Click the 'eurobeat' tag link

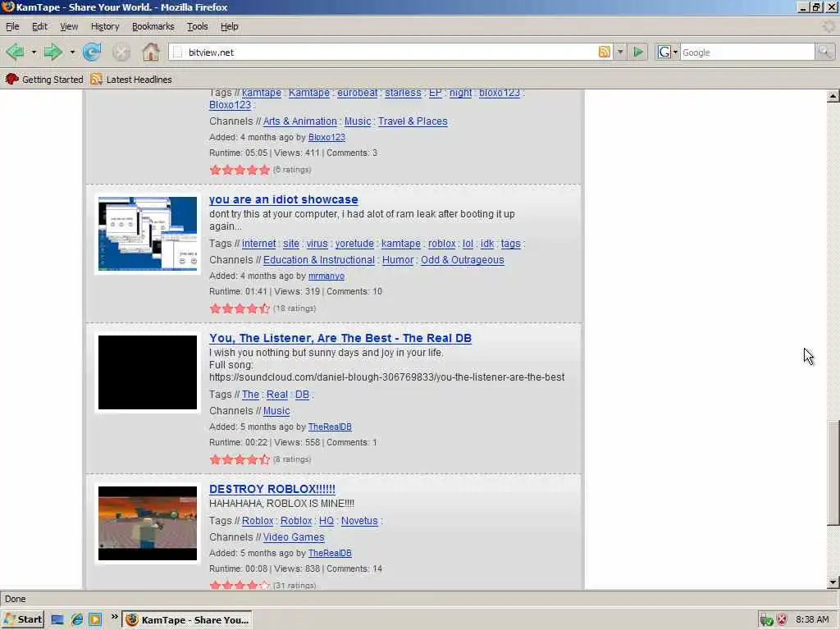pos(358,93)
